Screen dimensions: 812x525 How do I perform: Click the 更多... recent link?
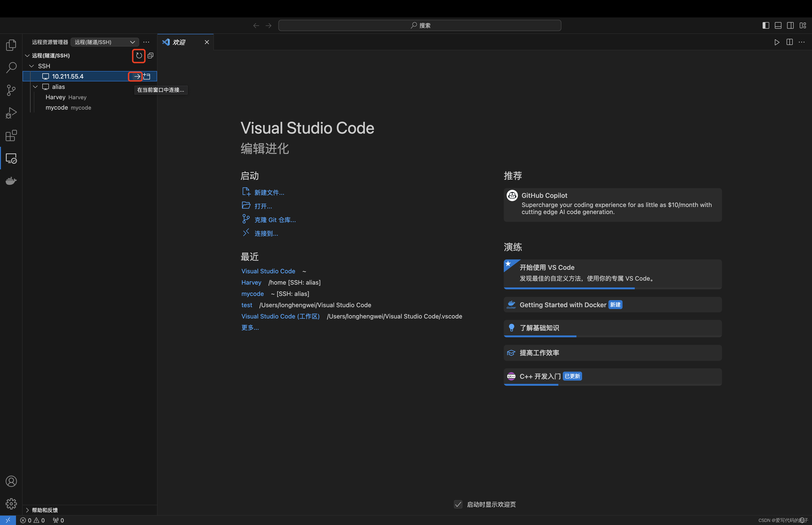click(250, 327)
